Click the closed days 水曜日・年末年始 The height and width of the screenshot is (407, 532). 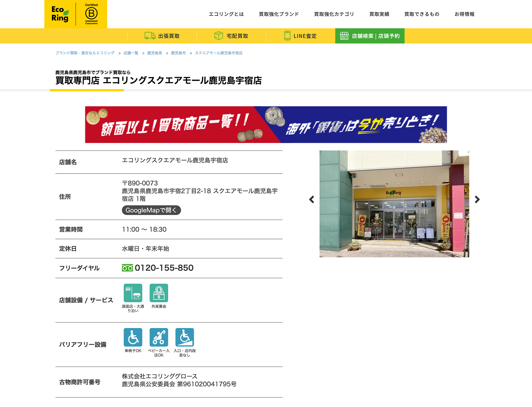click(x=145, y=249)
